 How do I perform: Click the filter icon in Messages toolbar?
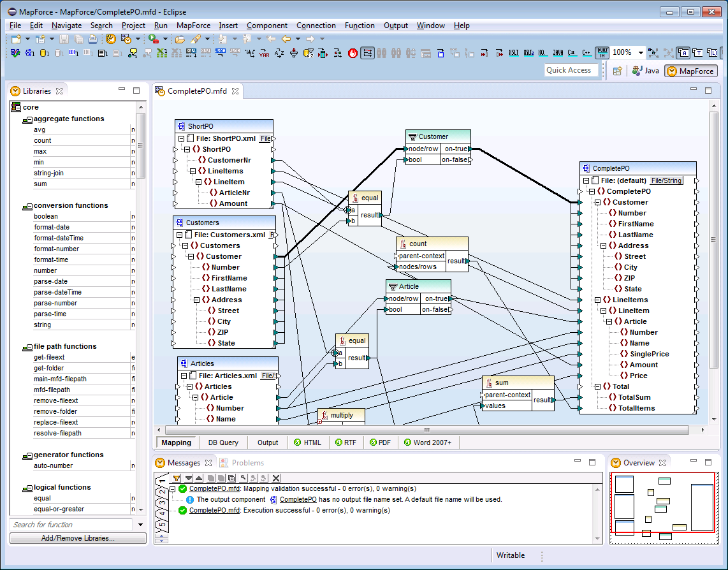click(x=177, y=478)
